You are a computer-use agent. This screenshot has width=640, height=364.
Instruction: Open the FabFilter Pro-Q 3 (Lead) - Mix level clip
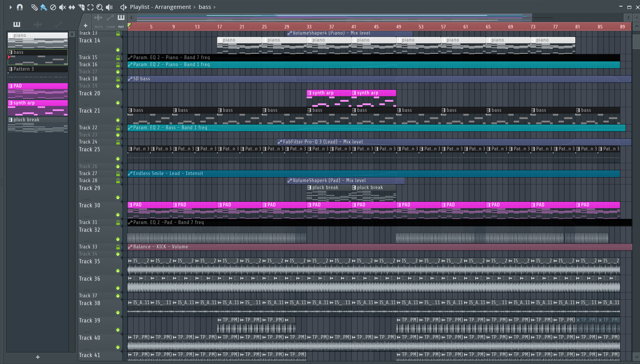pyautogui.click(x=454, y=142)
